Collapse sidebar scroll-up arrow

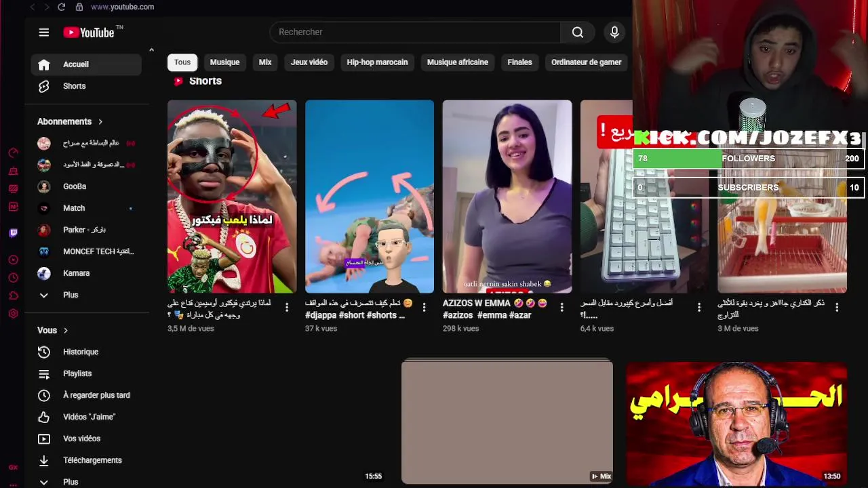pos(151,49)
